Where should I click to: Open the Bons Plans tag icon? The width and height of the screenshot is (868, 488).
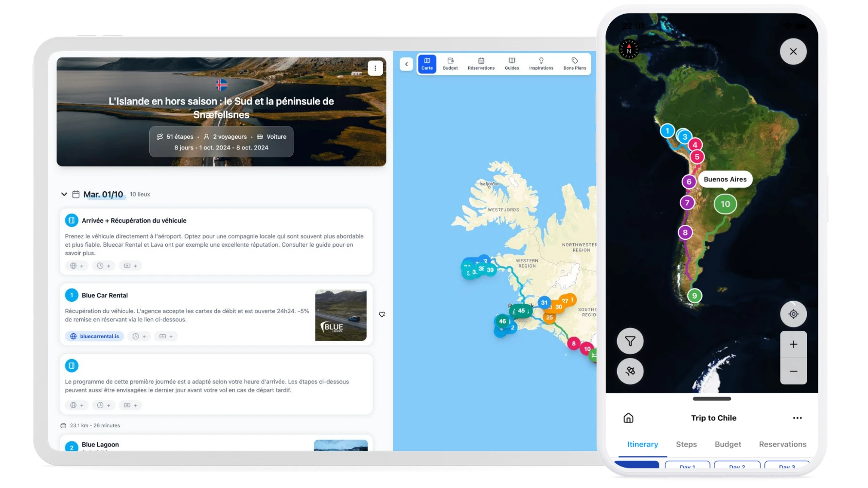pos(574,64)
